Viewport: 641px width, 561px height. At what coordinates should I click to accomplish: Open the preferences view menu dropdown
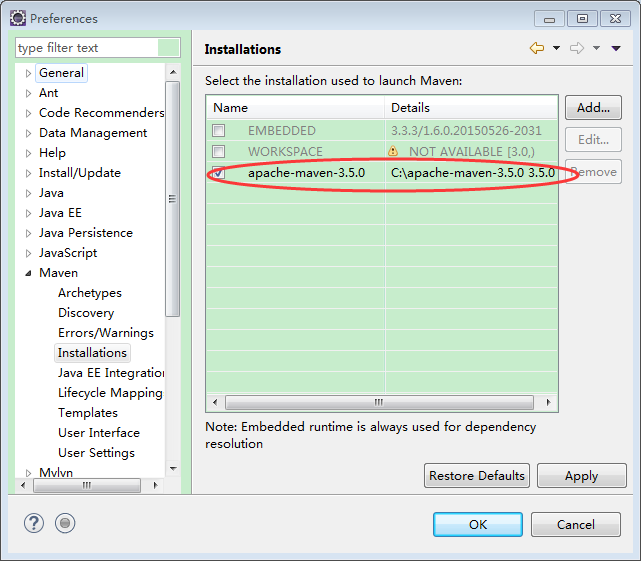616,48
